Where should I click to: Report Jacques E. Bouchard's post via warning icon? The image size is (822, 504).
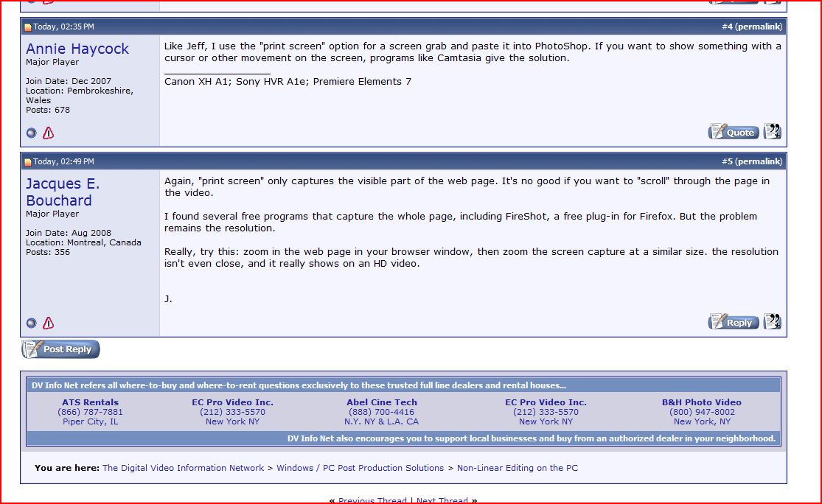click(x=48, y=323)
